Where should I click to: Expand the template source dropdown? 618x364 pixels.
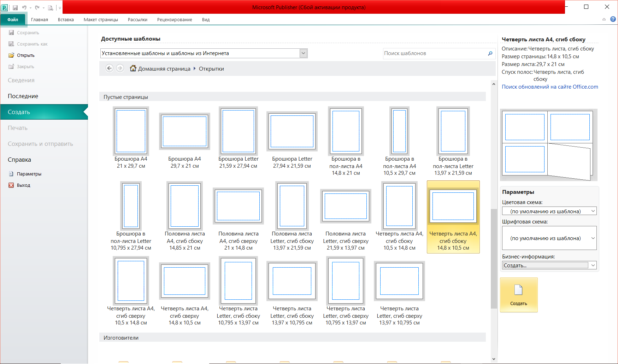click(303, 53)
